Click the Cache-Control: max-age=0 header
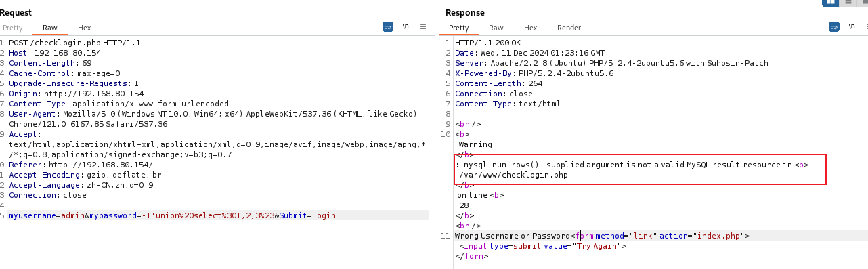 [x=64, y=73]
